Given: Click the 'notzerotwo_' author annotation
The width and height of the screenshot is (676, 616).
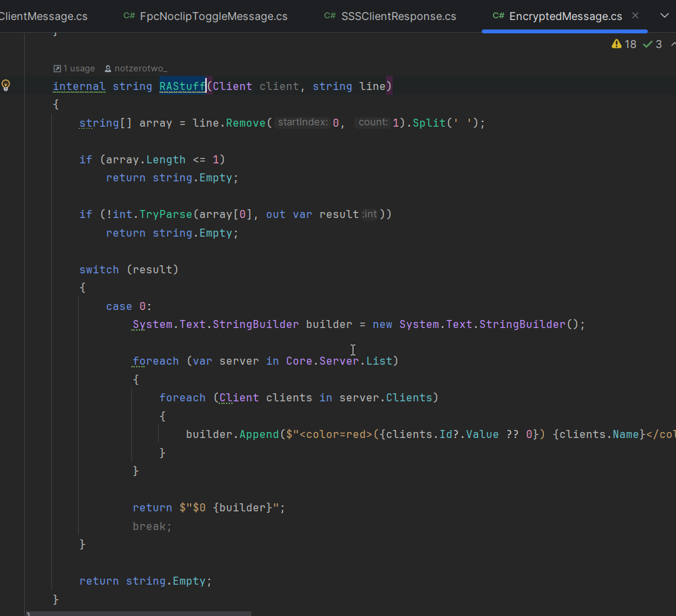Looking at the screenshot, I should click(141, 69).
